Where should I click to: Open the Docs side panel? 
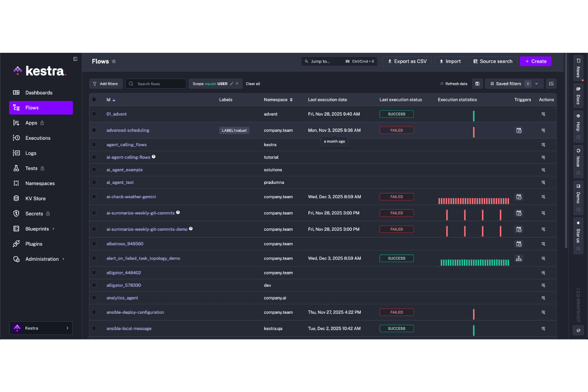pyautogui.click(x=578, y=96)
